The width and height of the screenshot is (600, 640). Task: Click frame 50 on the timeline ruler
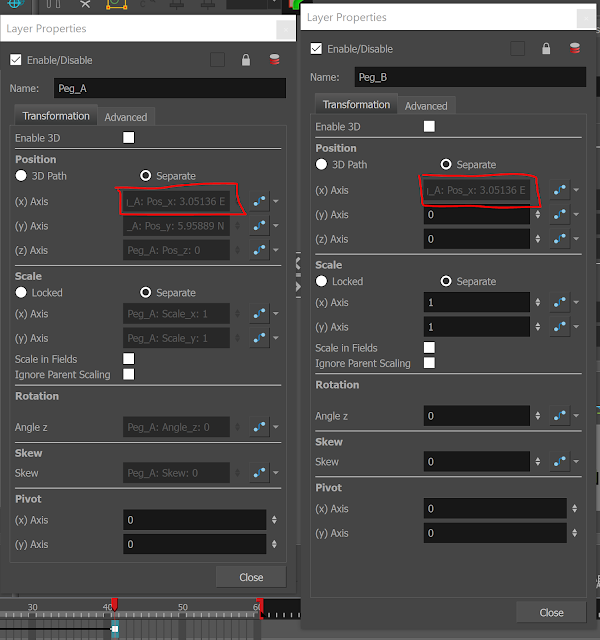182,607
